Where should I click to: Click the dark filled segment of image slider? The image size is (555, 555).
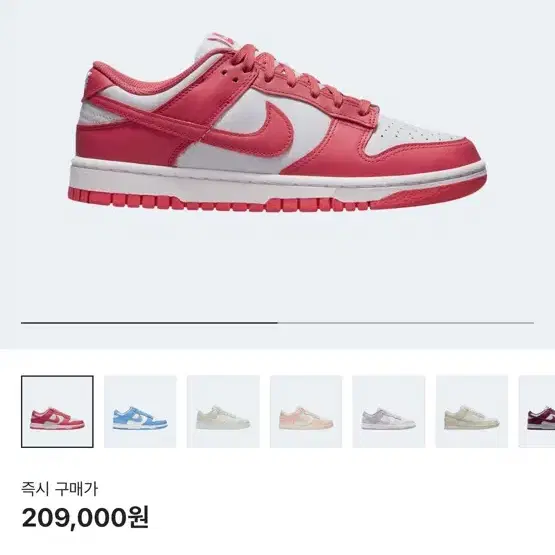click(x=149, y=323)
